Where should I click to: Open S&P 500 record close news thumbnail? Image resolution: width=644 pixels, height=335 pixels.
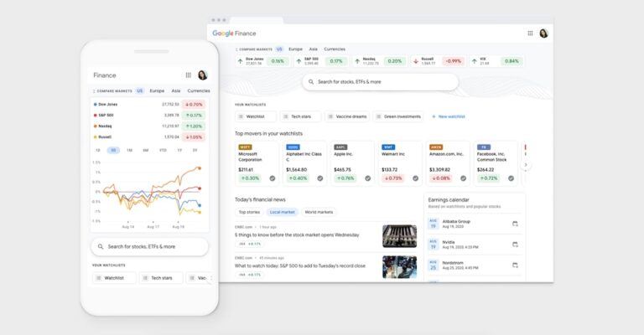pos(399,267)
